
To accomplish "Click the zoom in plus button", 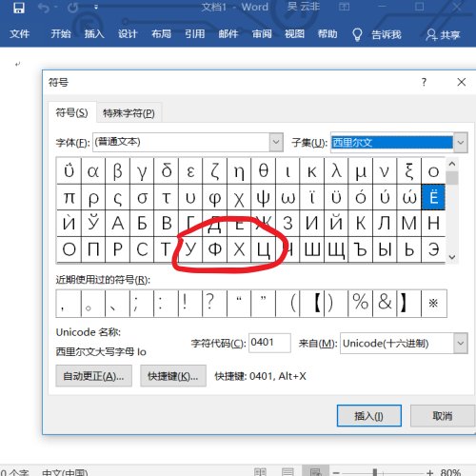I will click(429, 472).
